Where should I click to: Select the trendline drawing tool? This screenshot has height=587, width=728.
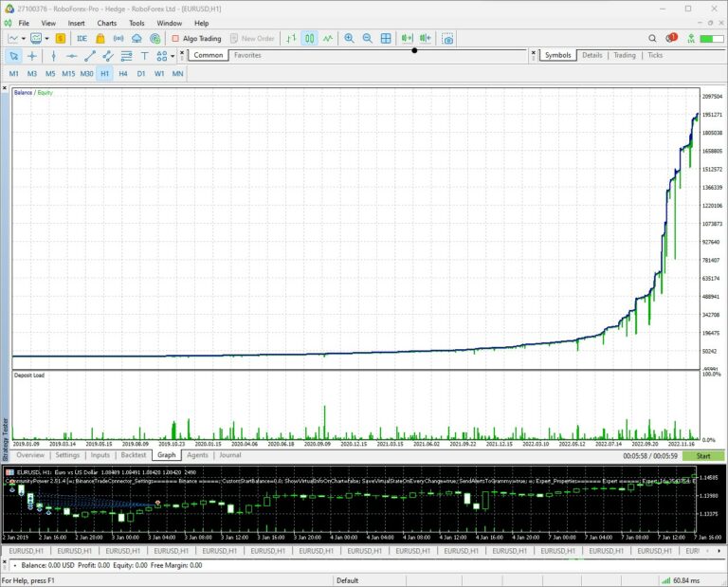(90, 56)
